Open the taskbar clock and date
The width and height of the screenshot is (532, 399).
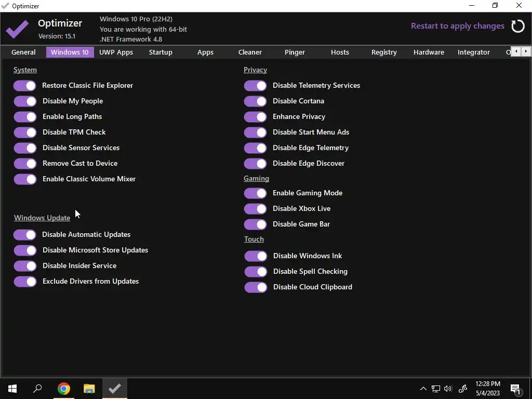click(x=487, y=389)
